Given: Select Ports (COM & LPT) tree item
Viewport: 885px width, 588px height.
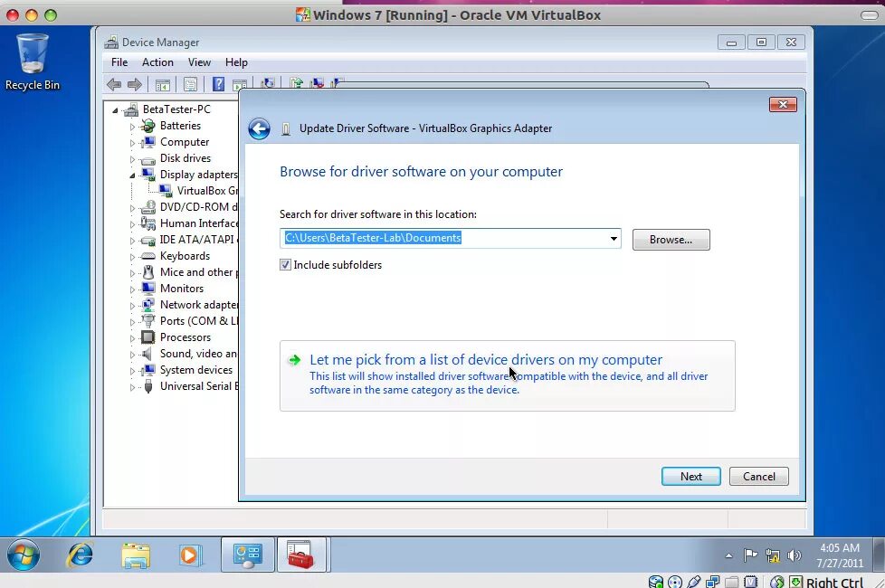Looking at the screenshot, I should (x=199, y=321).
